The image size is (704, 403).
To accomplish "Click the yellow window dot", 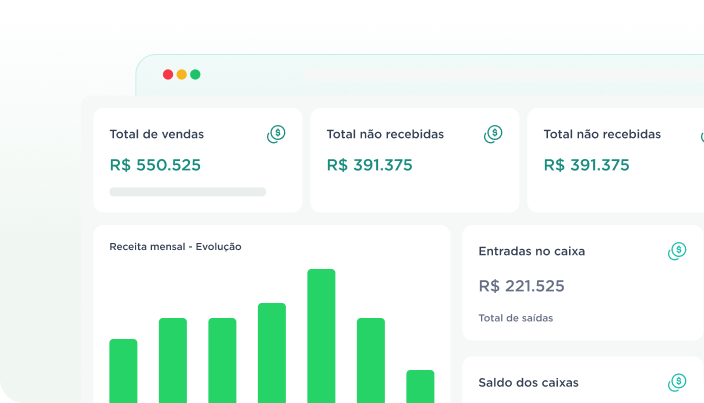I will (x=182, y=74).
